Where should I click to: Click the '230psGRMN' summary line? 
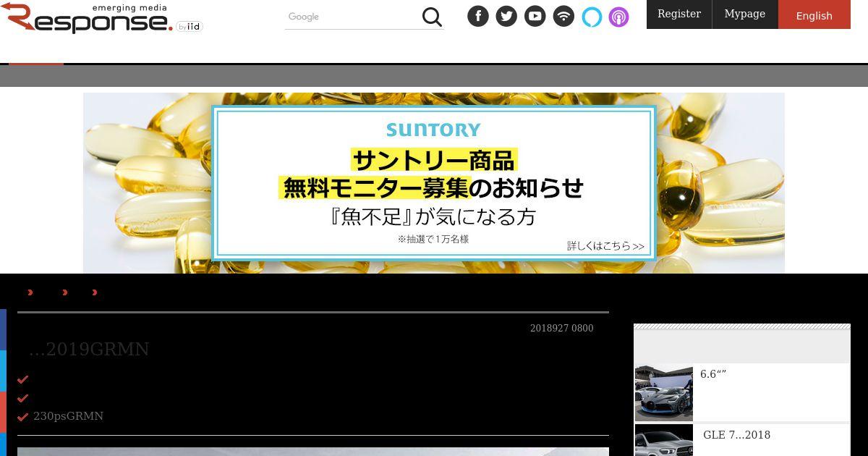[69, 416]
